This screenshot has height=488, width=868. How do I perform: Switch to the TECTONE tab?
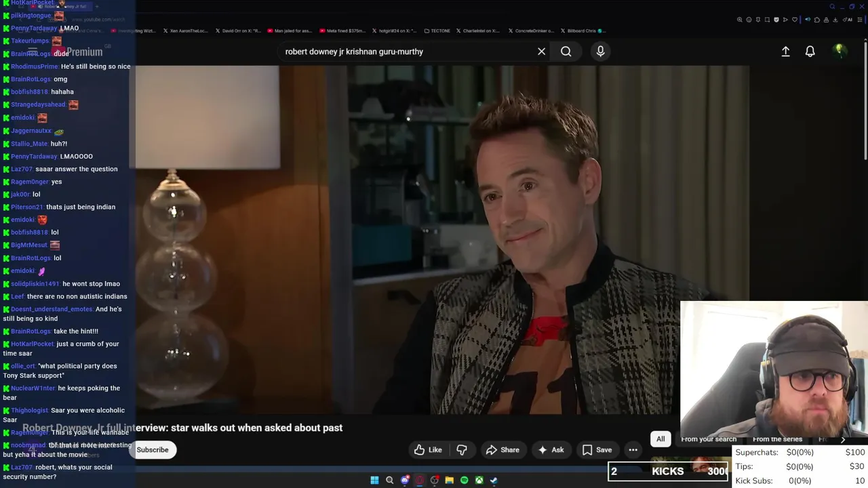point(437,30)
